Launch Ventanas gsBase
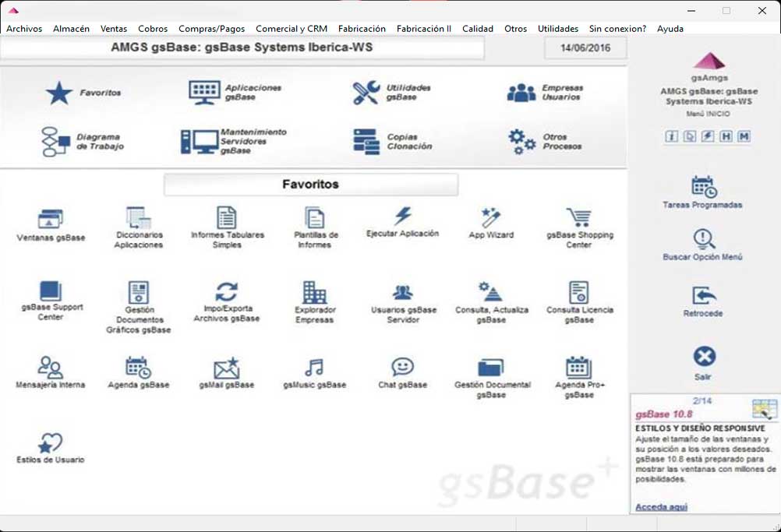This screenshot has height=532, width=781. tap(51, 225)
